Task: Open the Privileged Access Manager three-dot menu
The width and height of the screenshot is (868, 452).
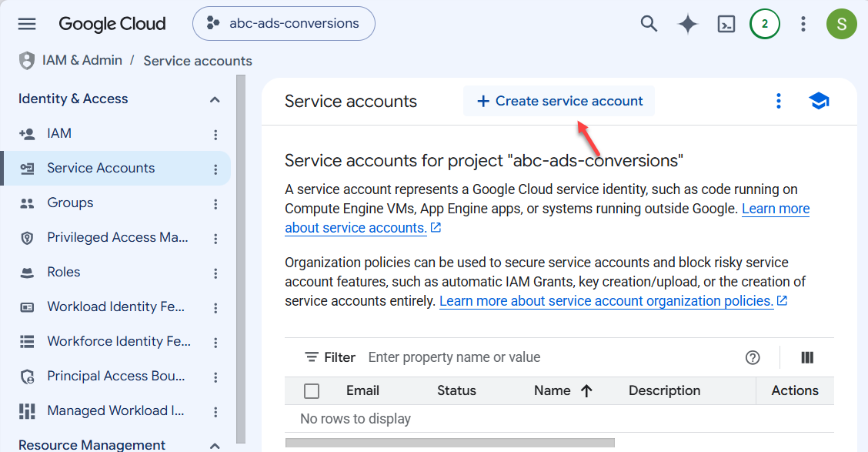Action: [215, 239]
